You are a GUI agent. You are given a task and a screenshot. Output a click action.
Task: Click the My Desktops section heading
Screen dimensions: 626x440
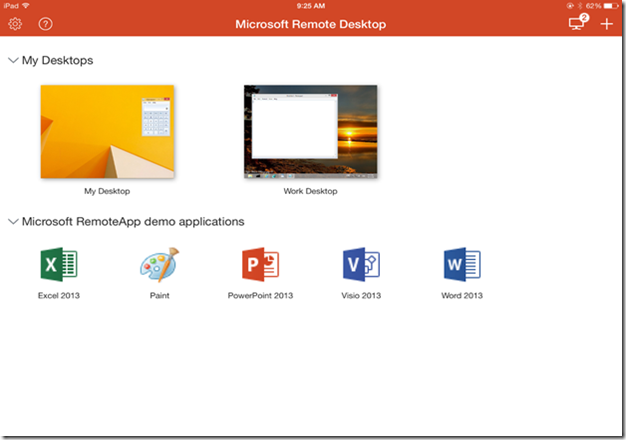[x=57, y=60]
